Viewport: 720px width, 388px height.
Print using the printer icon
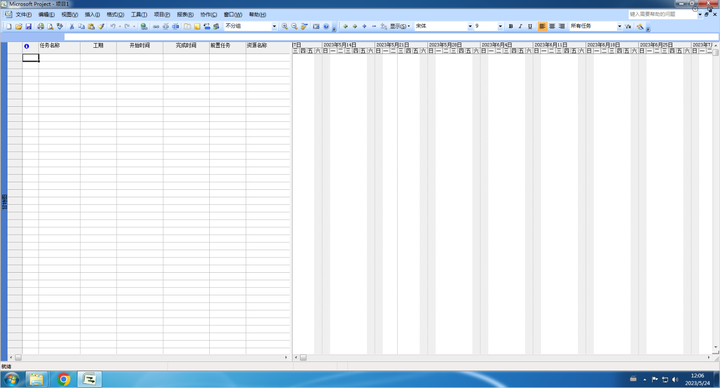(x=40, y=27)
